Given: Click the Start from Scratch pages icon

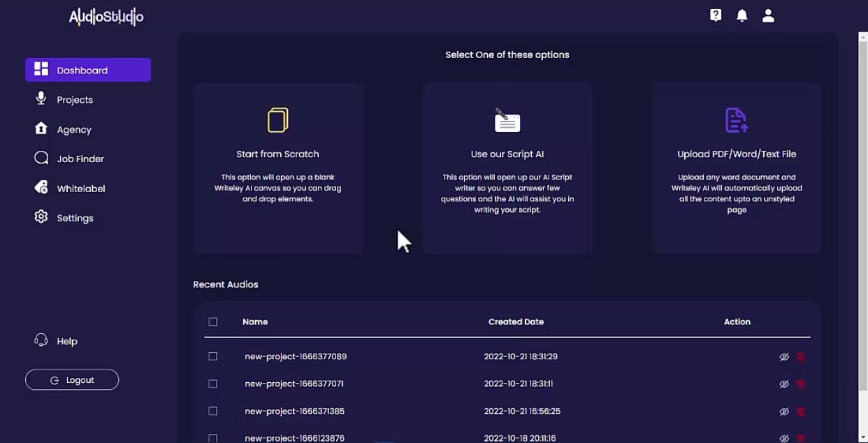Looking at the screenshot, I should pyautogui.click(x=277, y=119).
